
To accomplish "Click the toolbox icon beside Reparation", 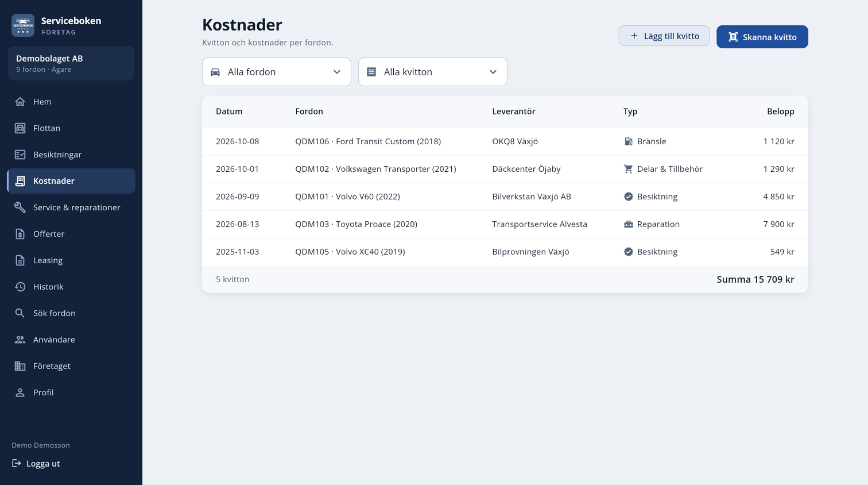I will tap(629, 224).
